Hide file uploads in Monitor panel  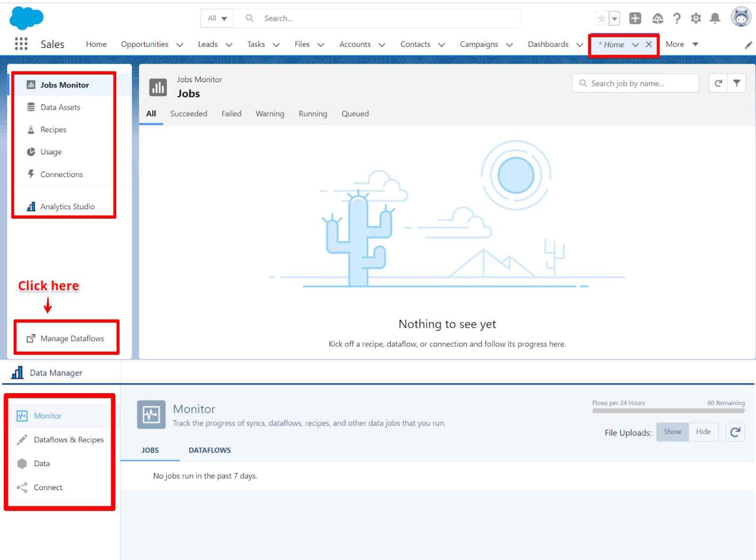(x=703, y=432)
